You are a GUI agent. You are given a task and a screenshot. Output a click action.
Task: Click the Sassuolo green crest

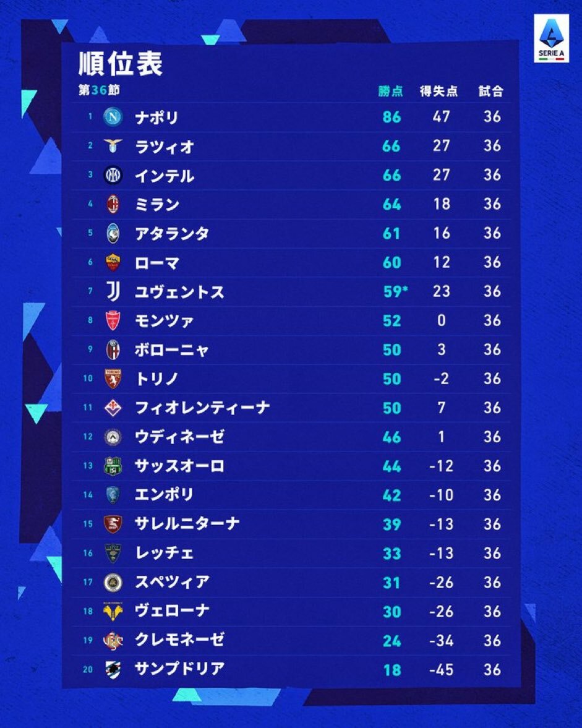(x=113, y=466)
